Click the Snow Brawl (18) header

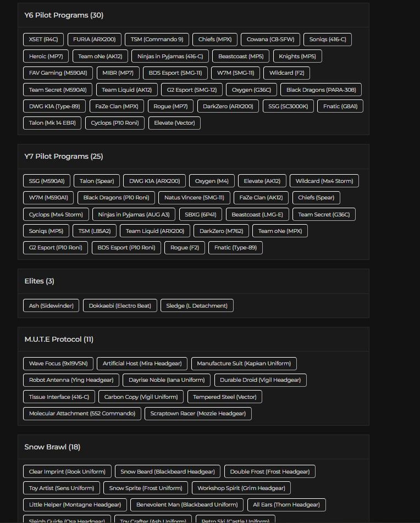click(x=52, y=447)
